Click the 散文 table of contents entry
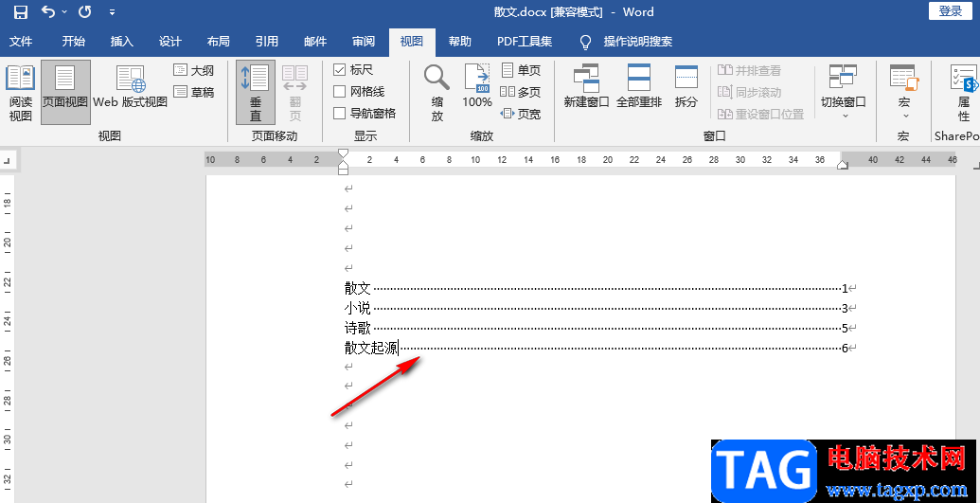This screenshot has width=980, height=503. tap(358, 288)
